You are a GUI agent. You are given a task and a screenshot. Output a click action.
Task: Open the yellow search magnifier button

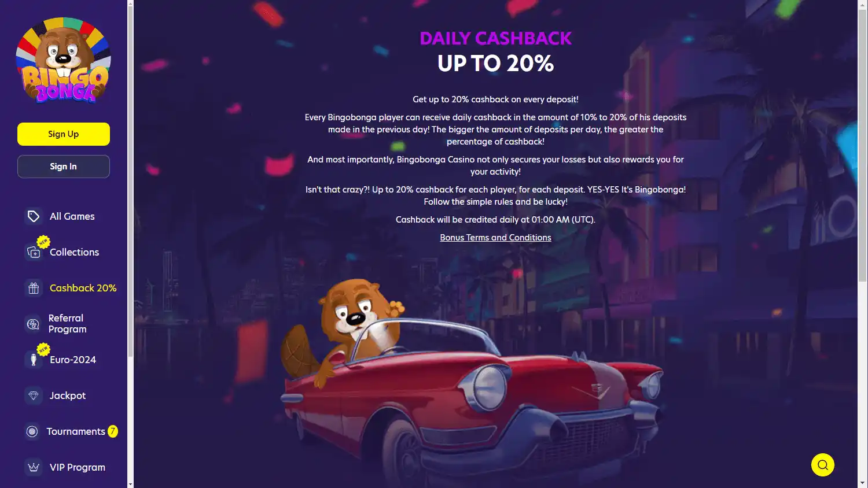(822, 465)
